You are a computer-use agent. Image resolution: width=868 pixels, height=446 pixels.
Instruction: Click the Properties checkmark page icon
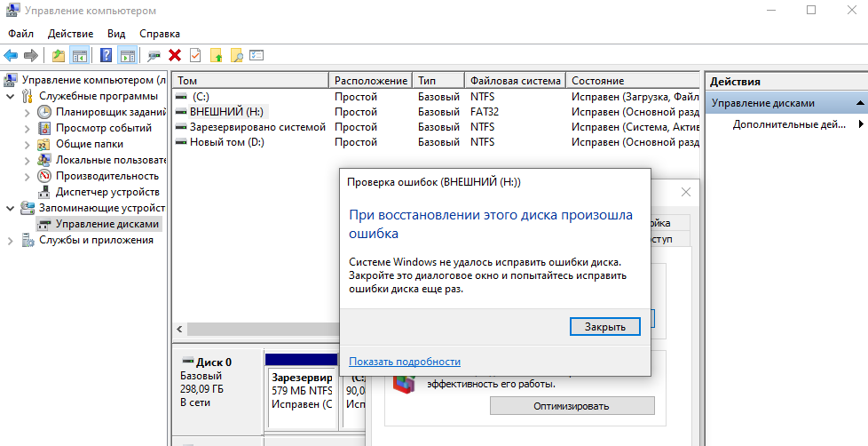[x=195, y=56]
